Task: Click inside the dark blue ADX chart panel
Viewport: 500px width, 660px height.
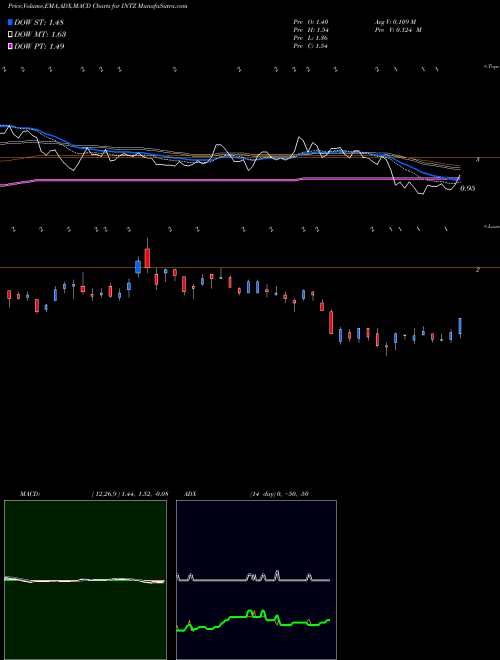Action: pyautogui.click(x=256, y=580)
